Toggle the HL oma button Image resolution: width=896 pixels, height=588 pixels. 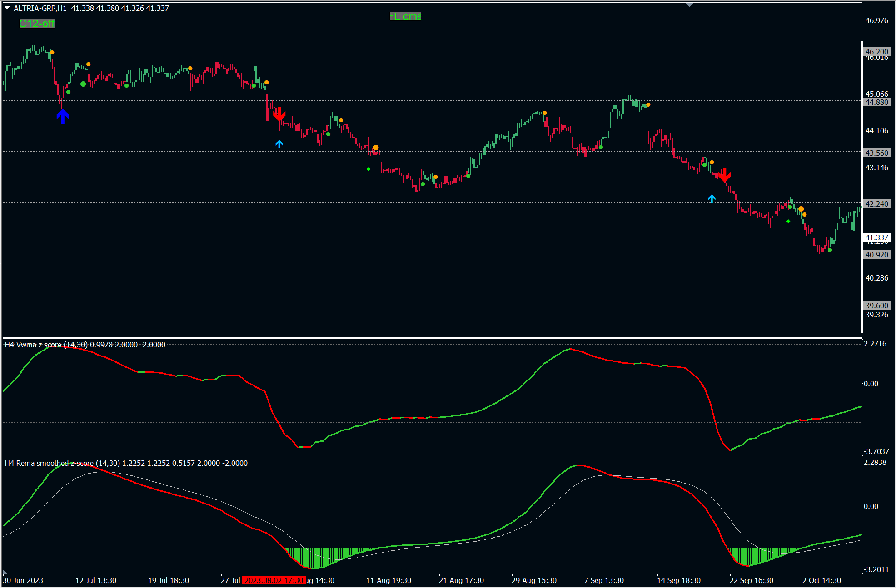click(x=405, y=17)
